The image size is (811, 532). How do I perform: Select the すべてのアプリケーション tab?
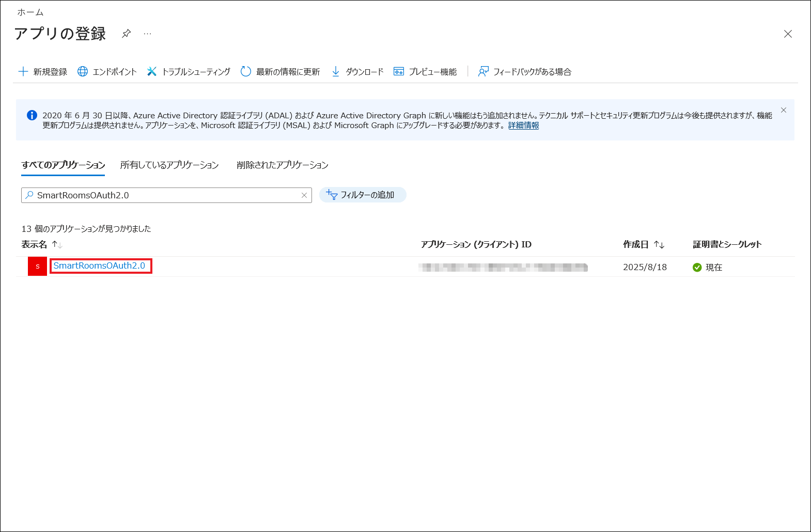pyautogui.click(x=63, y=165)
